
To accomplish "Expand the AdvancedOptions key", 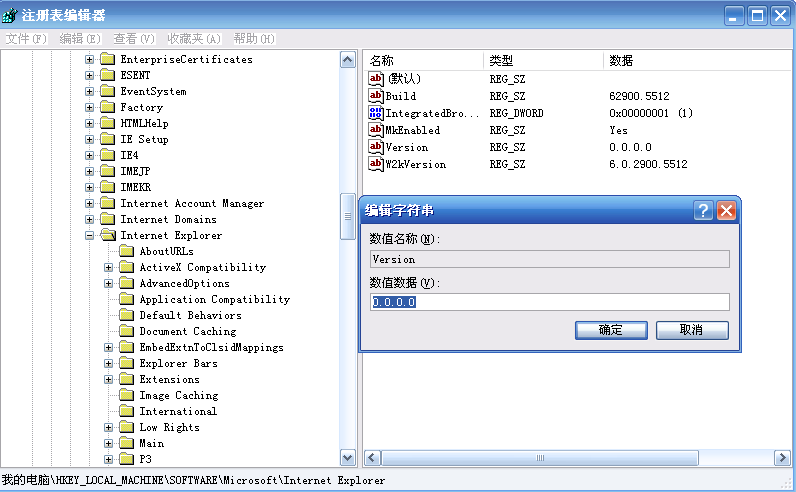I will point(109,283).
